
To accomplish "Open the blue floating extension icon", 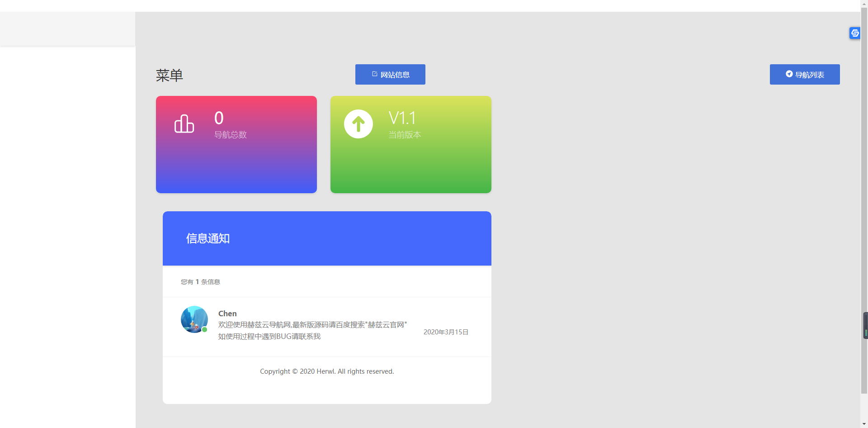I will 854,33.
